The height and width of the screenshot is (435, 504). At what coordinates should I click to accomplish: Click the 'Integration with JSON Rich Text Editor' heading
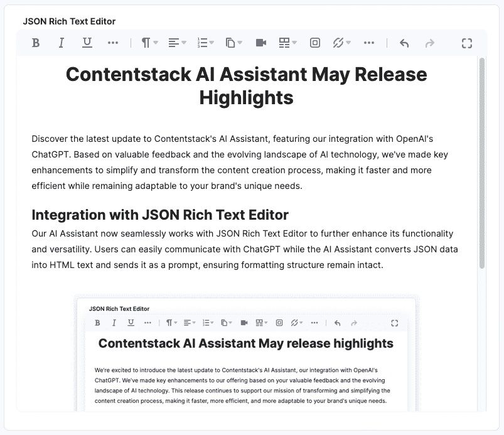click(160, 215)
